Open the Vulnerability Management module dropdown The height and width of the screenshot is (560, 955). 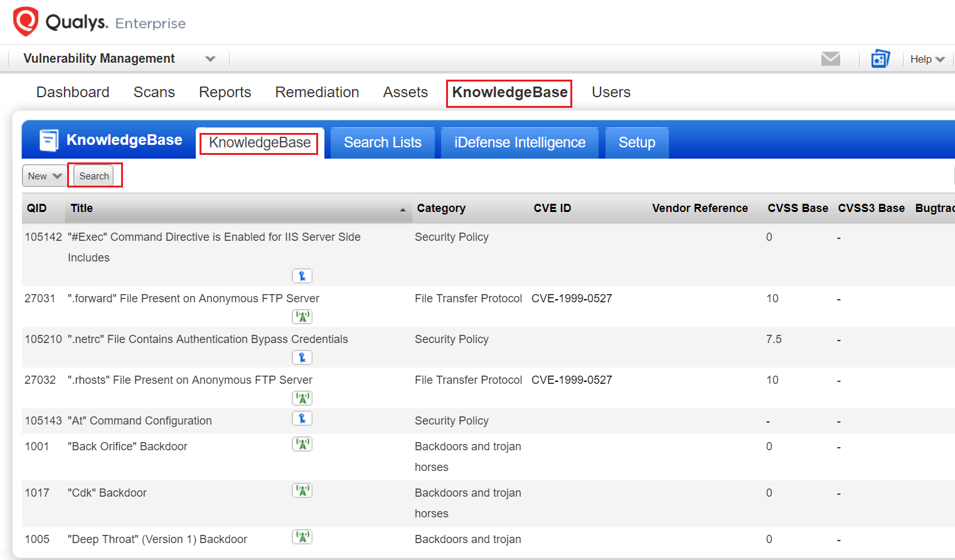point(210,58)
